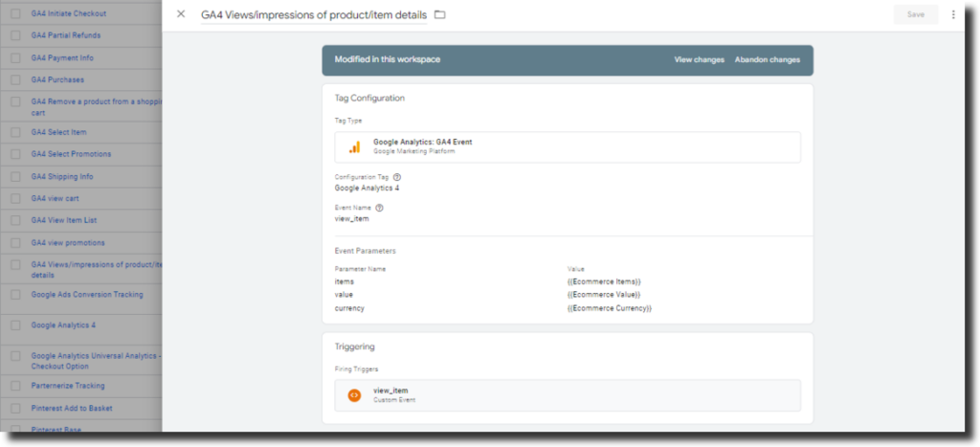Open the GA4 Select Item tag
Viewport: 980px width, 447px height.
click(58, 132)
